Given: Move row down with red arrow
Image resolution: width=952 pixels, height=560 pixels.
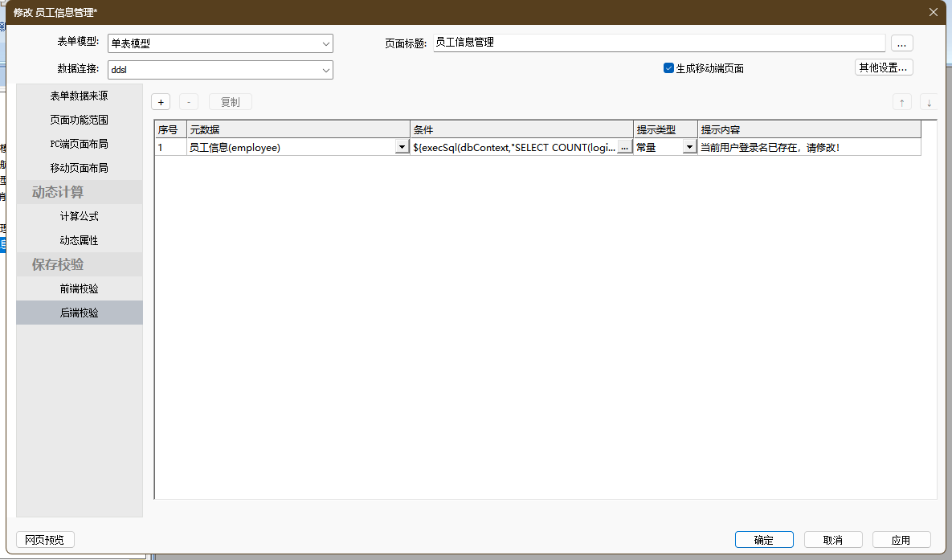Looking at the screenshot, I should click(929, 102).
